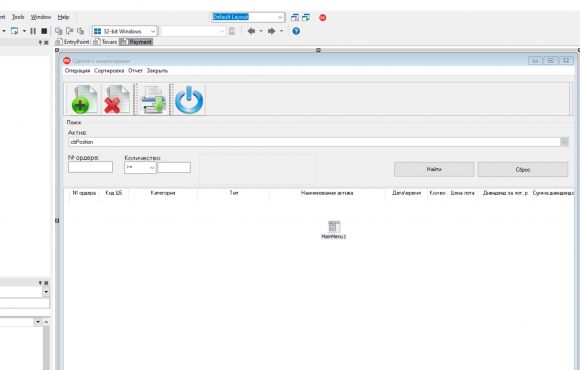Click the Pause toolbar icon
This screenshot has width=580, height=370.
pyautogui.click(x=33, y=31)
